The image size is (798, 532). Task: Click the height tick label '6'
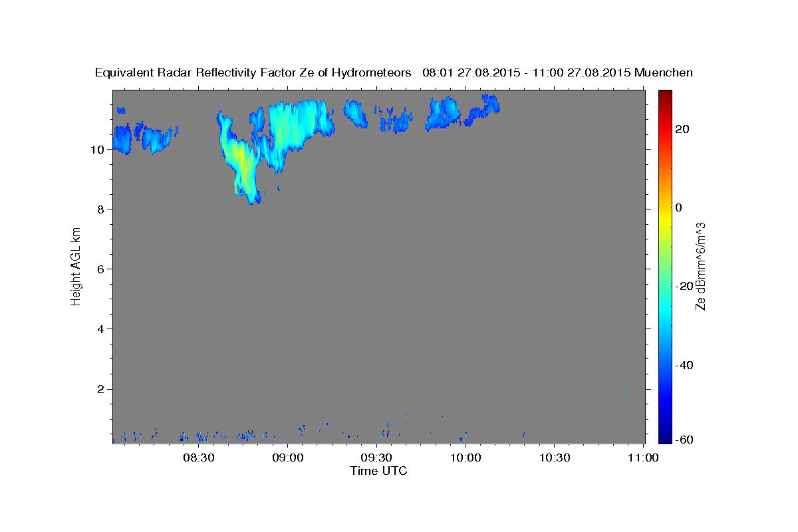click(102, 269)
